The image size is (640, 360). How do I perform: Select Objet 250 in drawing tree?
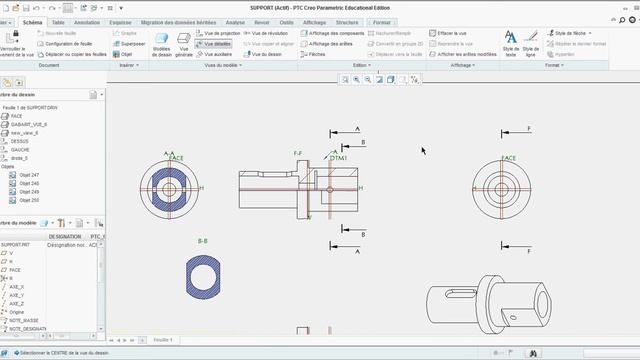click(29, 200)
